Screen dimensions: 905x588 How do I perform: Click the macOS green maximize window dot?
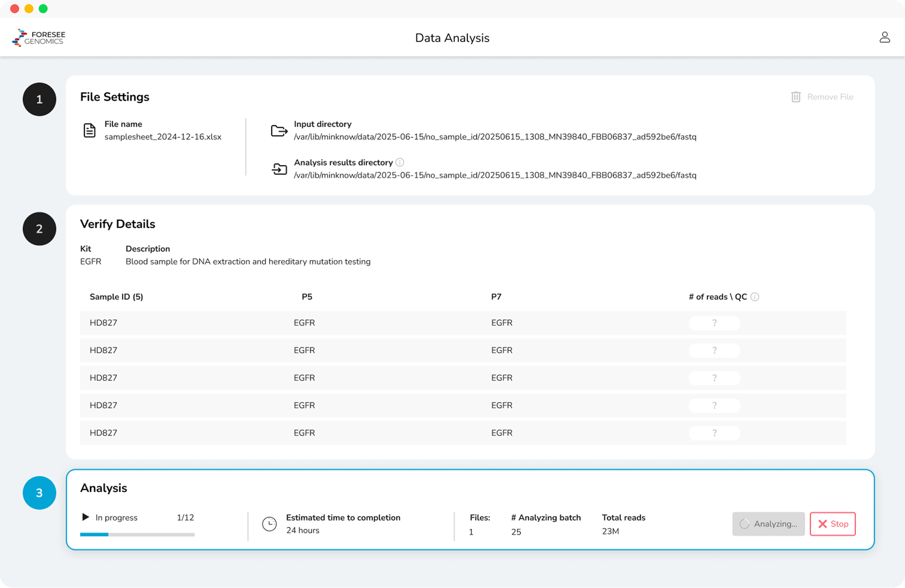click(43, 9)
